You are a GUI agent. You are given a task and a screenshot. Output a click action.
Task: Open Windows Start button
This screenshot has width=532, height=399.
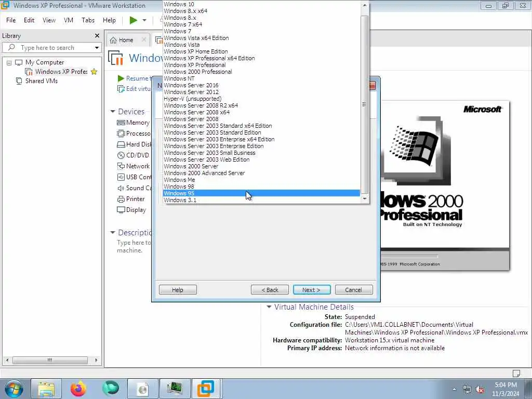[14, 389]
